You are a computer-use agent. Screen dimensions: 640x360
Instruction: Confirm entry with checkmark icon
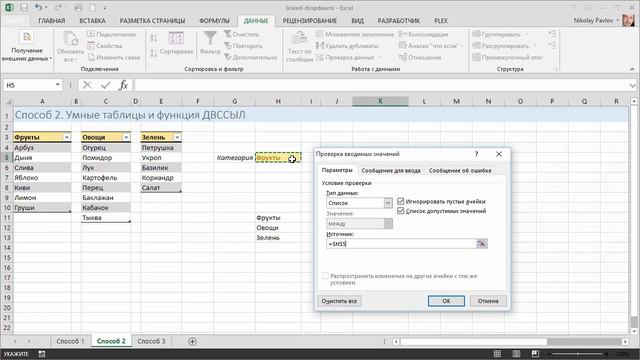[106, 85]
